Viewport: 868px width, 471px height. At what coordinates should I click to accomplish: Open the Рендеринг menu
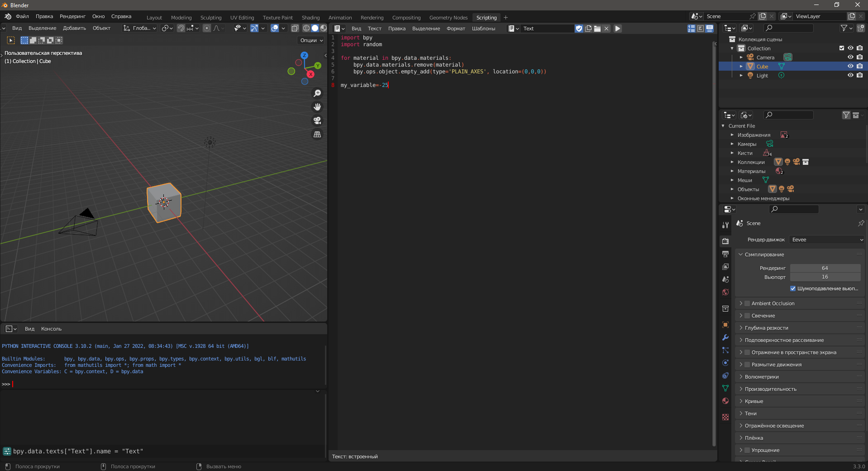pyautogui.click(x=72, y=16)
